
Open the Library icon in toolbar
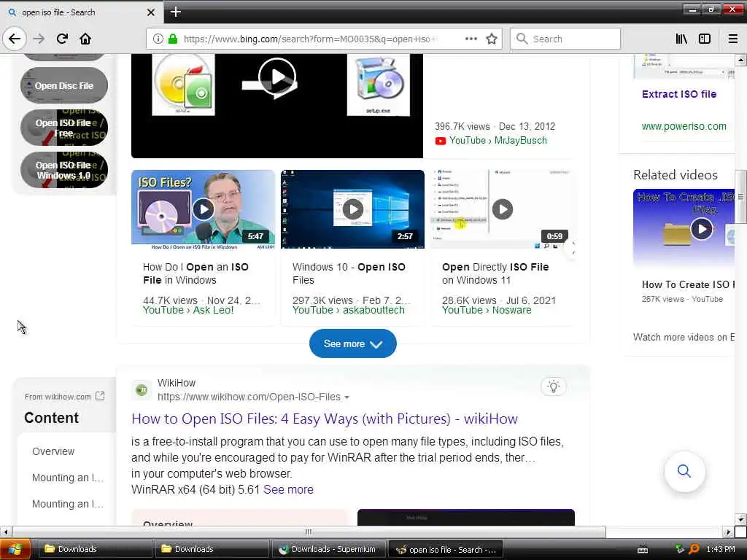(681, 39)
